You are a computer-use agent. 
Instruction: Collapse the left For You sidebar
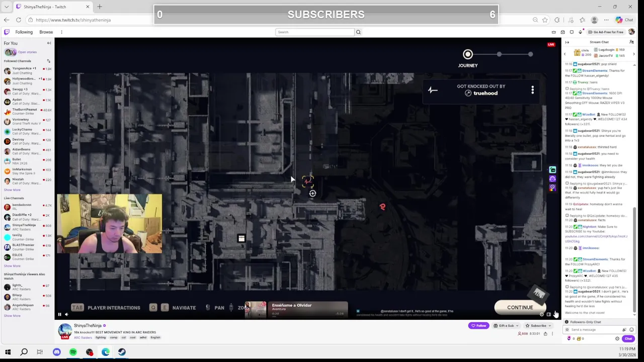click(x=49, y=43)
